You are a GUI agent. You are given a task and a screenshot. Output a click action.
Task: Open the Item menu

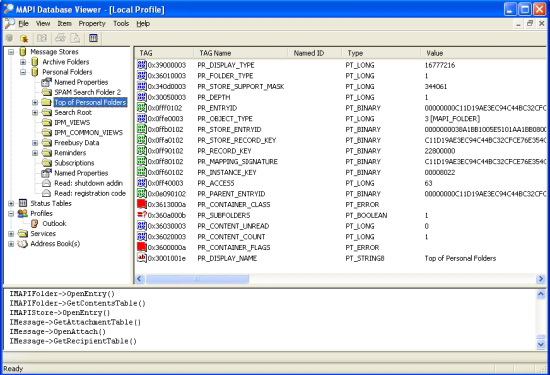pyautogui.click(x=65, y=24)
